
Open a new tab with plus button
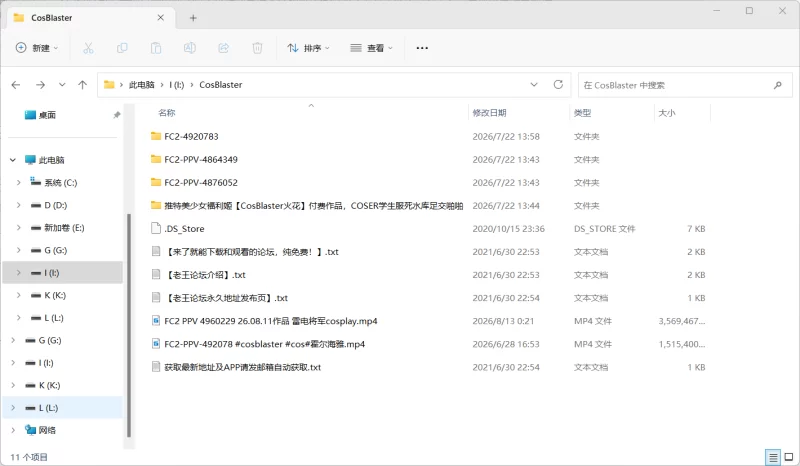193,18
